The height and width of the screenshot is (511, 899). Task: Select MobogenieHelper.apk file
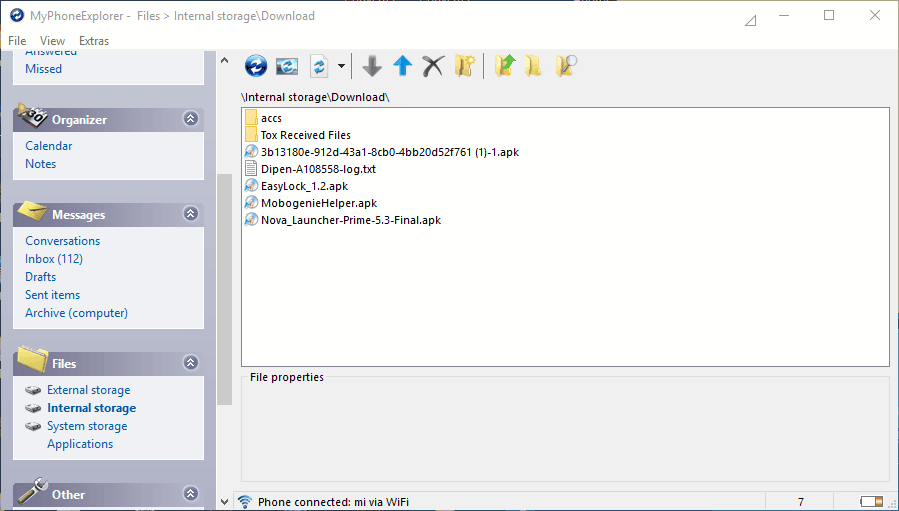point(319,203)
